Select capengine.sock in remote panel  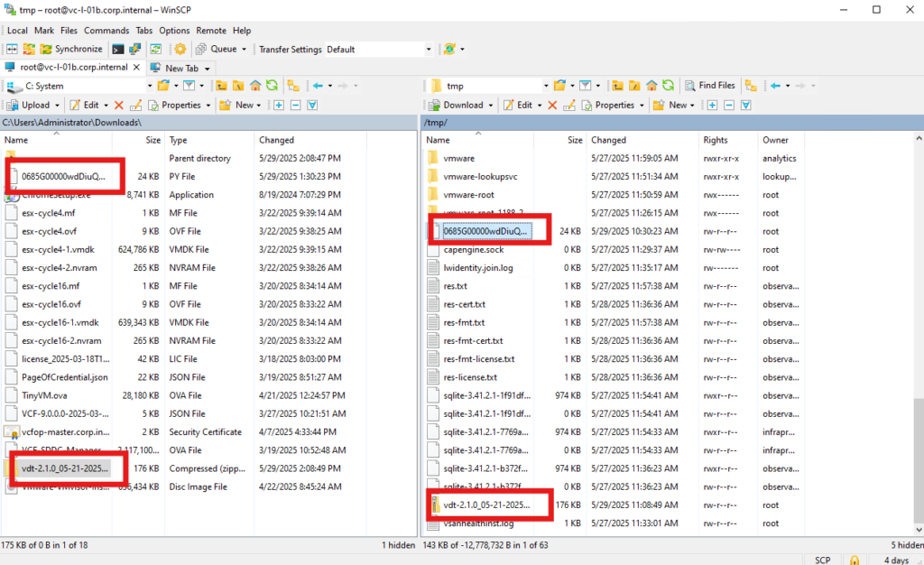pos(473,249)
